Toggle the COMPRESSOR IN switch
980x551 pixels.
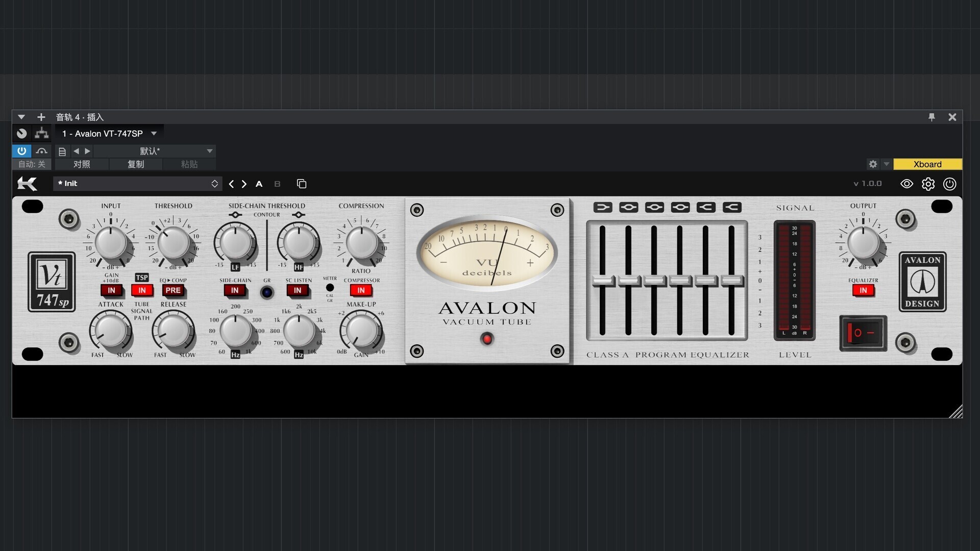(361, 290)
